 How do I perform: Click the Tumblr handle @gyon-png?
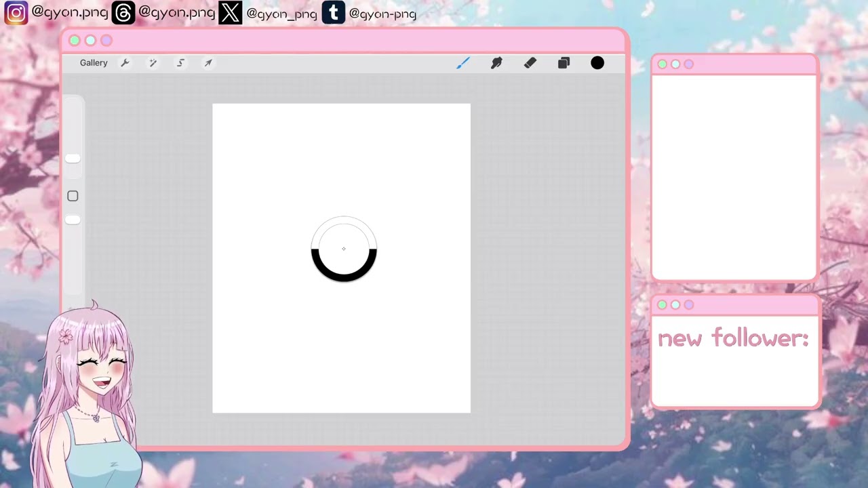[382, 14]
